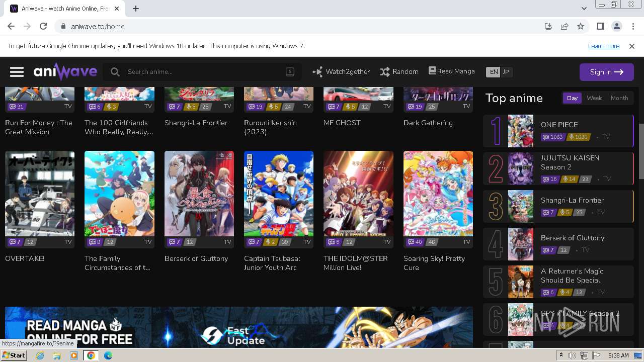Open the tab search dropdown arrow
This screenshot has height=362, width=644.
[584, 9]
